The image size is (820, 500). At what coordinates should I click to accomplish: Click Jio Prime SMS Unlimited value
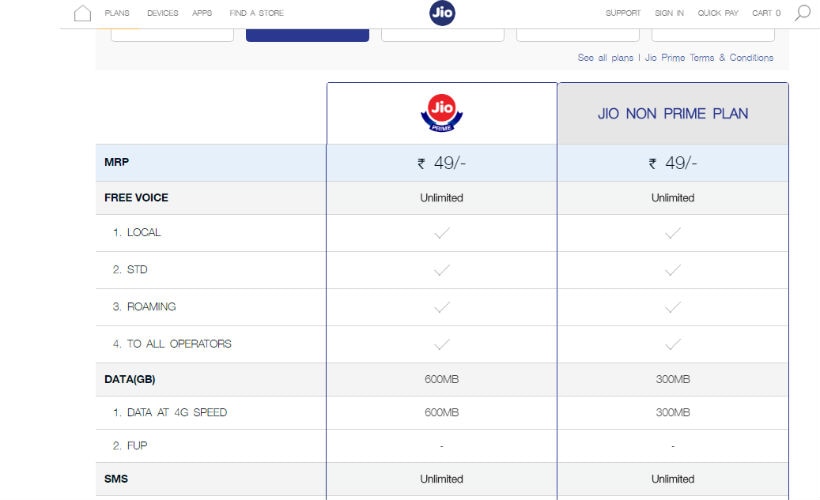442,479
